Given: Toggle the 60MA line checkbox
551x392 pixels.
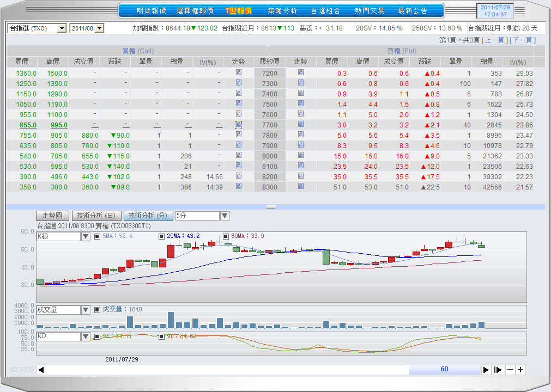Looking at the screenshot, I should point(226,236).
